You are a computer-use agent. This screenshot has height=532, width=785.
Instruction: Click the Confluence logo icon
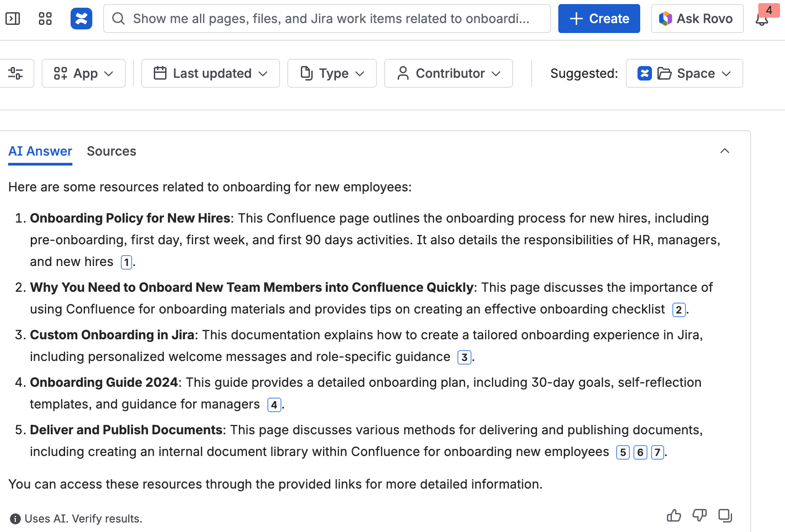pos(81,19)
